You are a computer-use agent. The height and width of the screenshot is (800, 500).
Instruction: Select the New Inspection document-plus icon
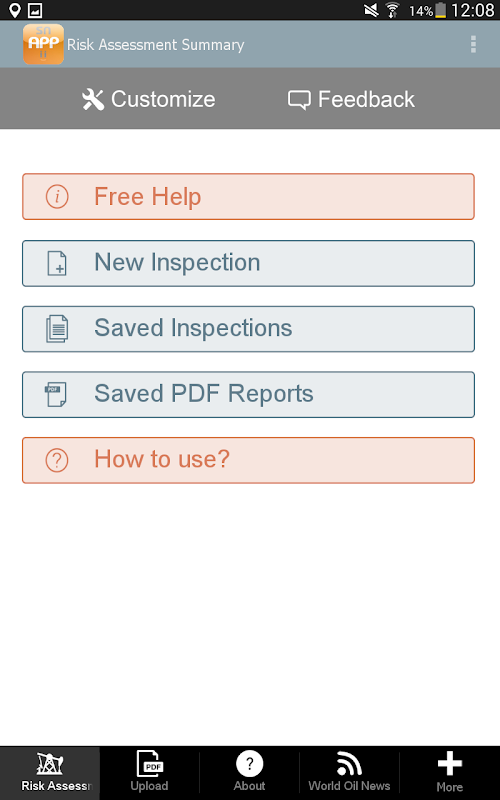click(57, 263)
